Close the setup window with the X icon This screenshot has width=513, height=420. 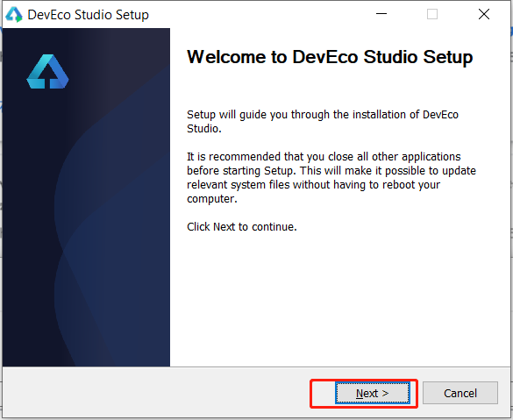click(x=483, y=14)
